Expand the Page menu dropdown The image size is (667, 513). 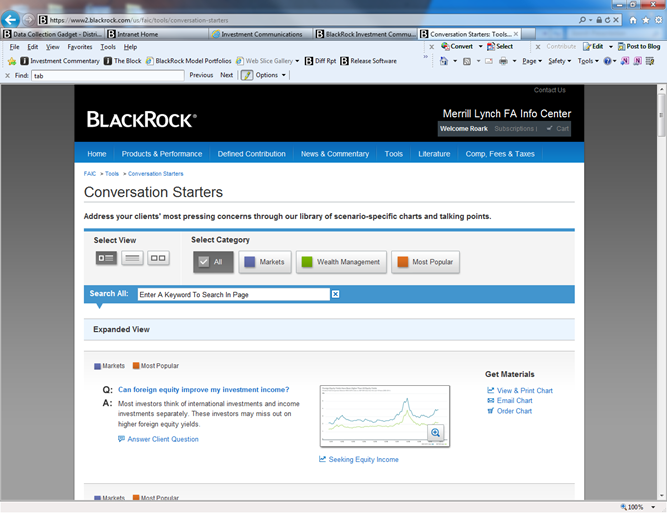[x=532, y=61]
